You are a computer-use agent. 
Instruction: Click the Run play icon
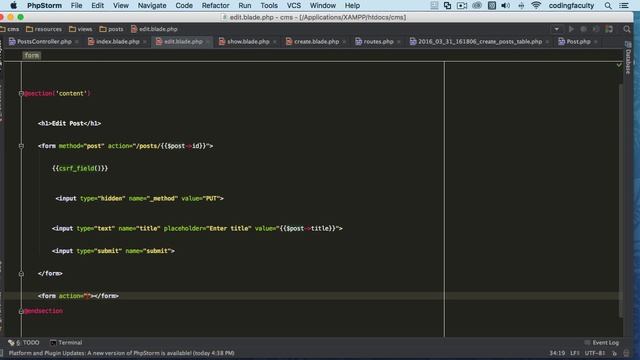pyautogui.click(x=571, y=29)
